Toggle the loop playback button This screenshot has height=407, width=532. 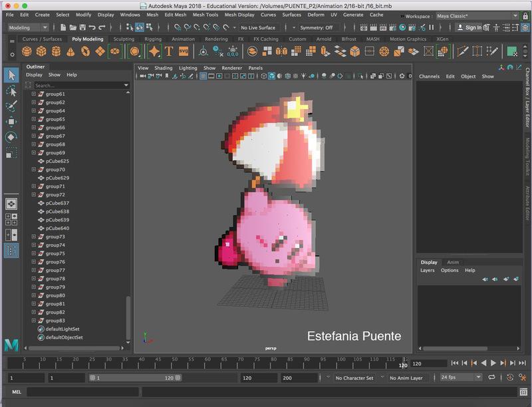click(491, 377)
